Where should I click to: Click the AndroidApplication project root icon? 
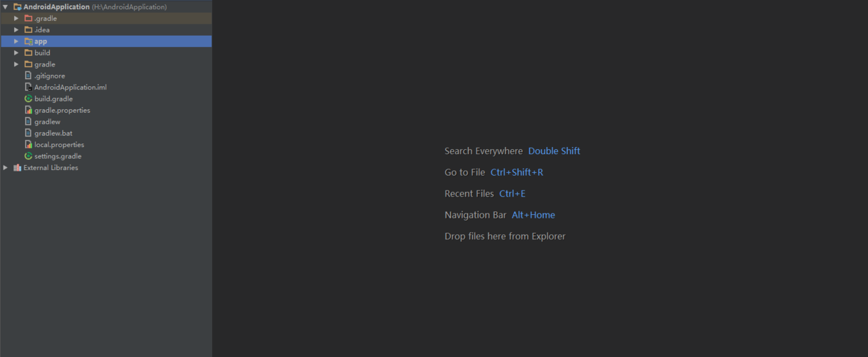tap(17, 7)
